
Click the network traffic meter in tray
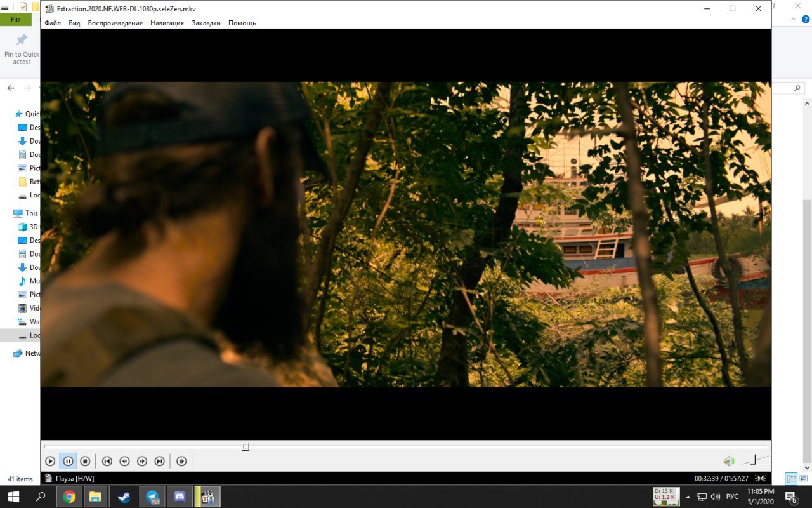[x=666, y=497]
